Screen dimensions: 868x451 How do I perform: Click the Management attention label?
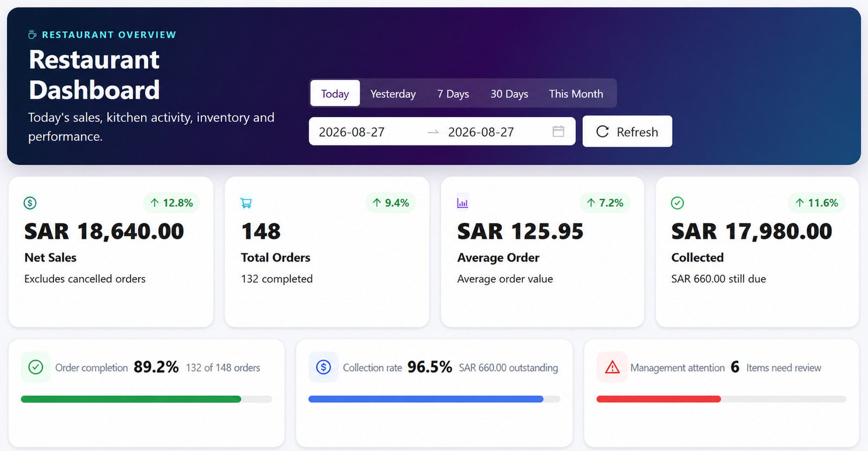point(678,368)
